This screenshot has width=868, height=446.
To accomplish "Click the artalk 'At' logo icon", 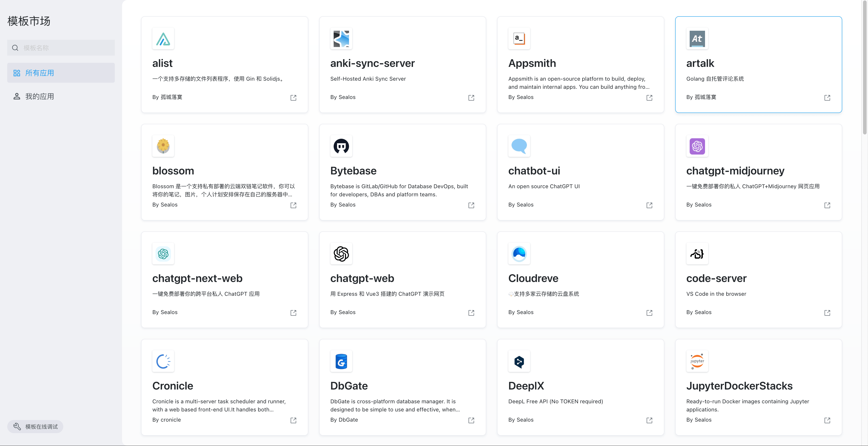I will pos(697,39).
